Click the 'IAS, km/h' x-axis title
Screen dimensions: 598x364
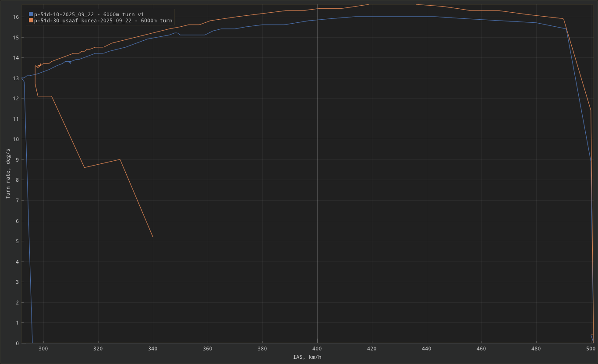308,357
